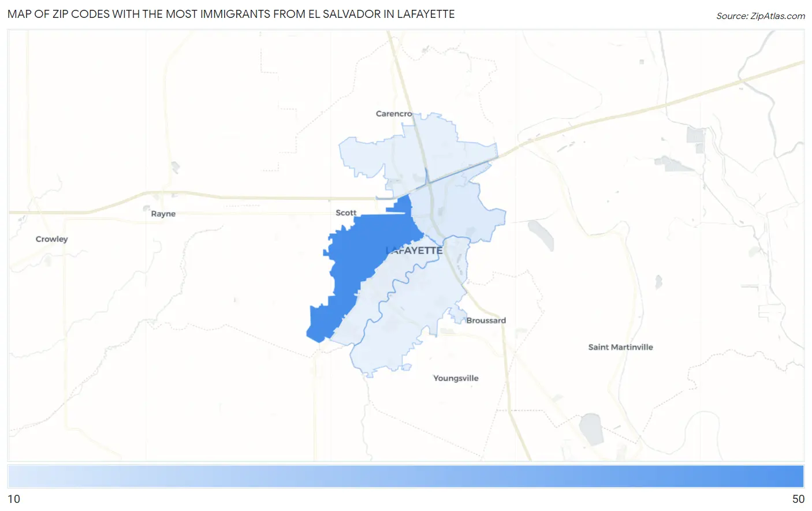The height and width of the screenshot is (511, 812).
Task: Click the legend minimum value 10
Action: pos(14,499)
